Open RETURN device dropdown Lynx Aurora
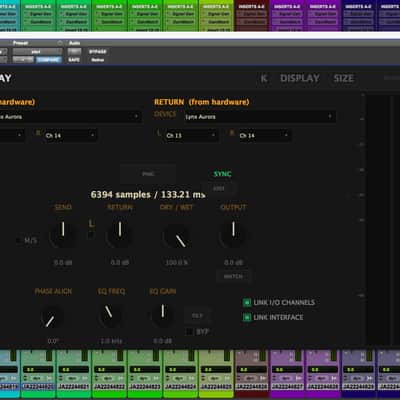This screenshot has height=400, width=400. (259, 117)
